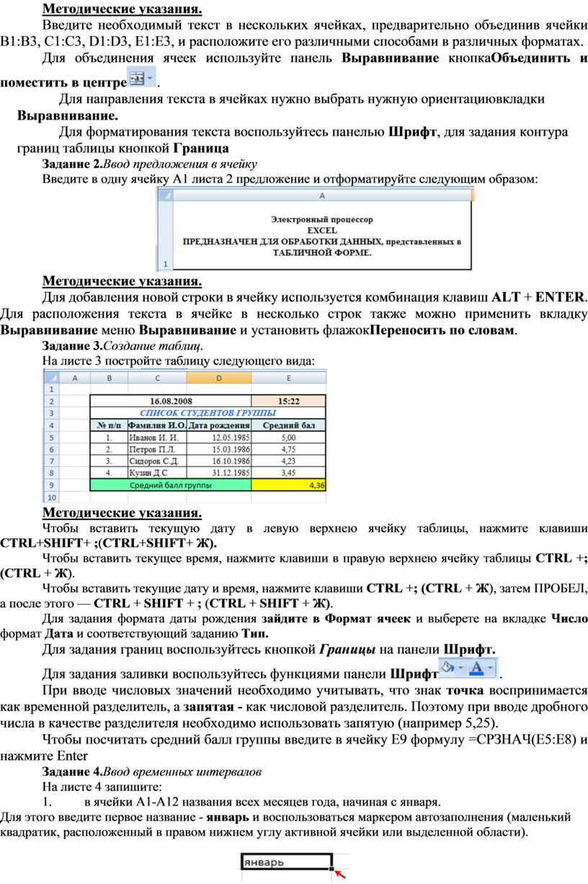The image size is (588, 884).
Task: Click Select All corner above the Excel sentence cell
Action: point(165,195)
